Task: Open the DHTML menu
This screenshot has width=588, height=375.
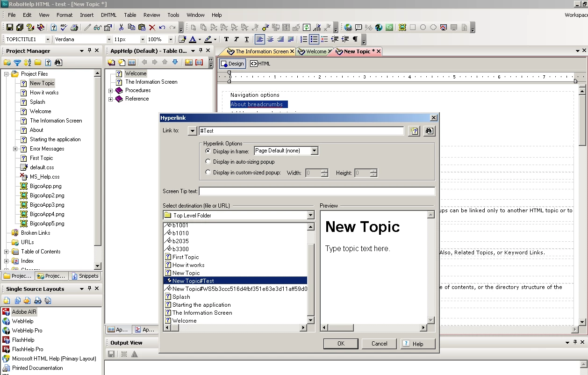Action: click(109, 15)
